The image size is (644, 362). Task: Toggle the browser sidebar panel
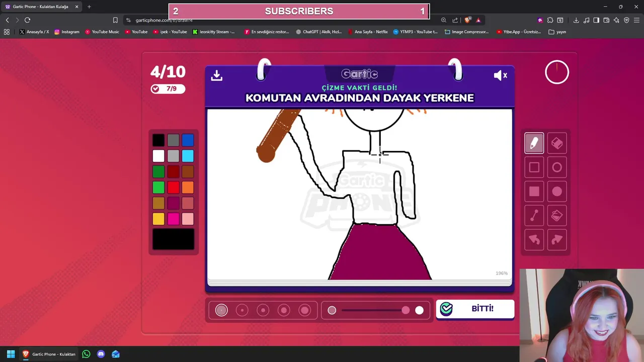coord(596,20)
